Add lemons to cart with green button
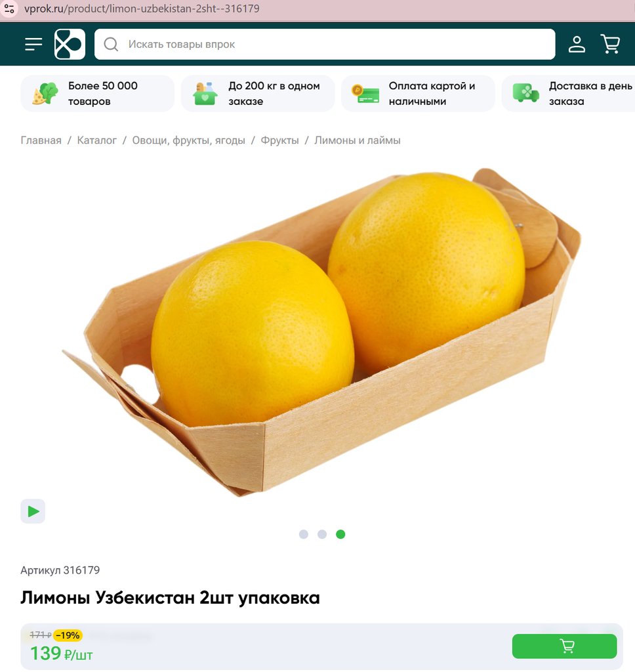 [564, 646]
